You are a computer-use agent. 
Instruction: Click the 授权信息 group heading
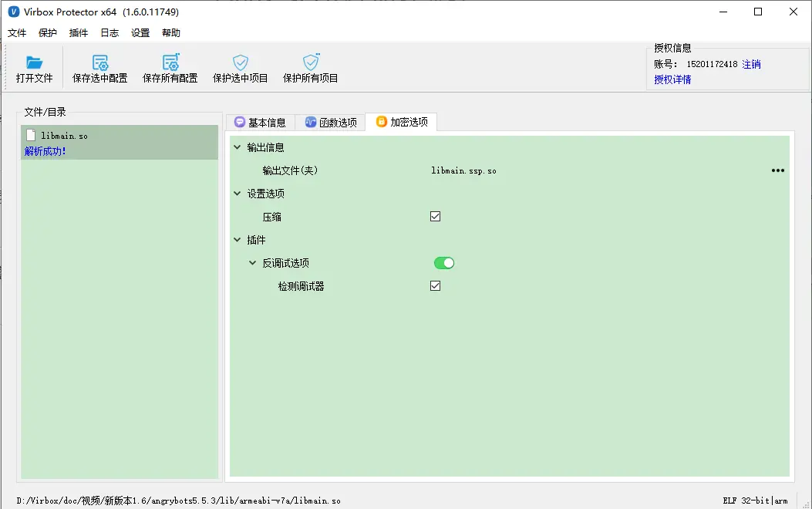coord(672,48)
